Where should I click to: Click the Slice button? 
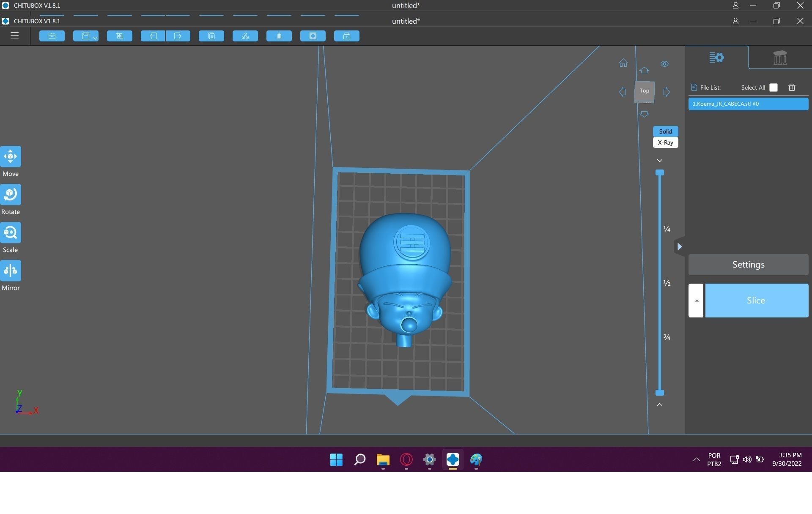point(756,301)
